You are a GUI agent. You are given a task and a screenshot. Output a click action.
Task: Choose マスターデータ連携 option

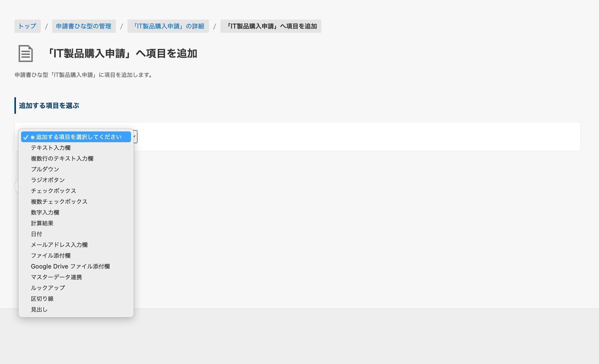(x=76, y=277)
